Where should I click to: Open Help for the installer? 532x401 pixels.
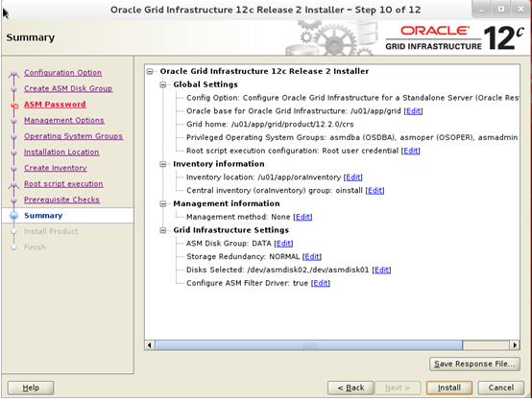31,388
